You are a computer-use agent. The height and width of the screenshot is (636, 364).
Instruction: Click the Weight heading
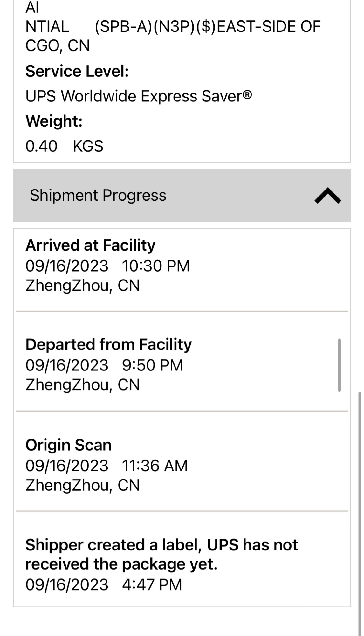tap(54, 121)
